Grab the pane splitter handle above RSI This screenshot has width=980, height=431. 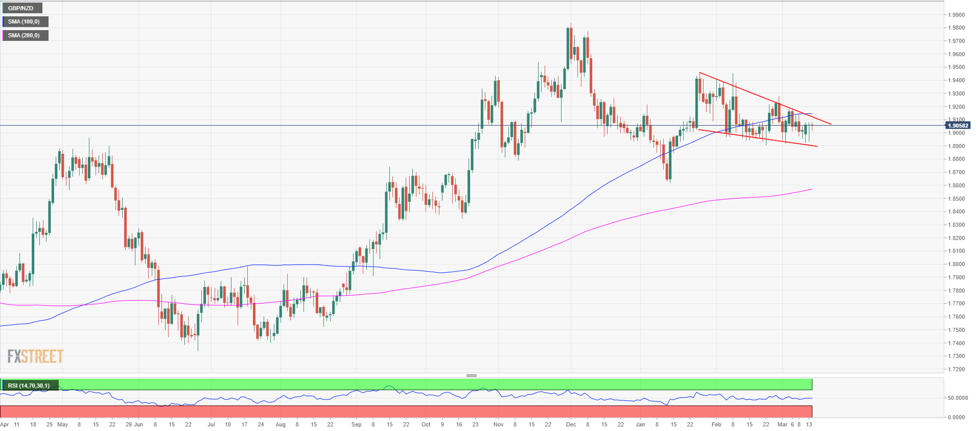472,375
